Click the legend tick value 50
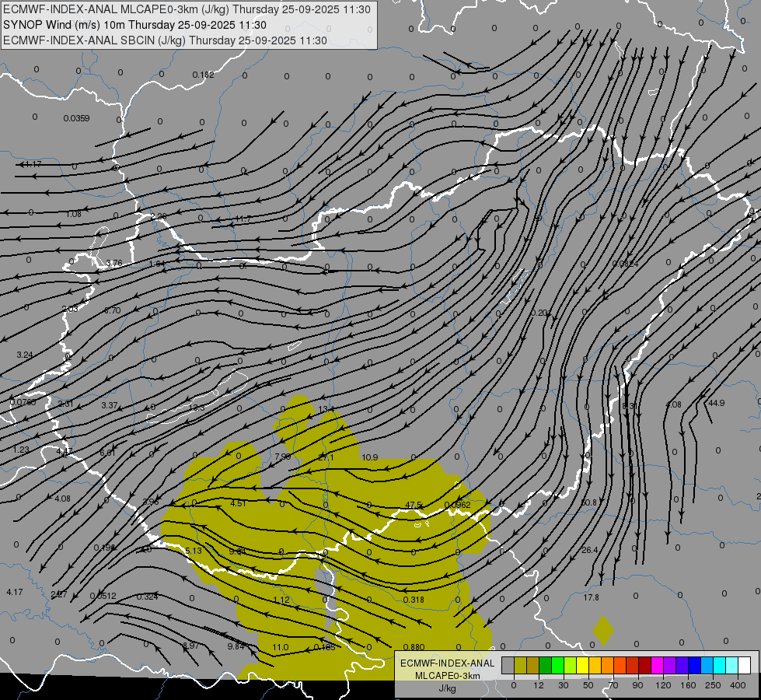The height and width of the screenshot is (700, 761). click(588, 685)
